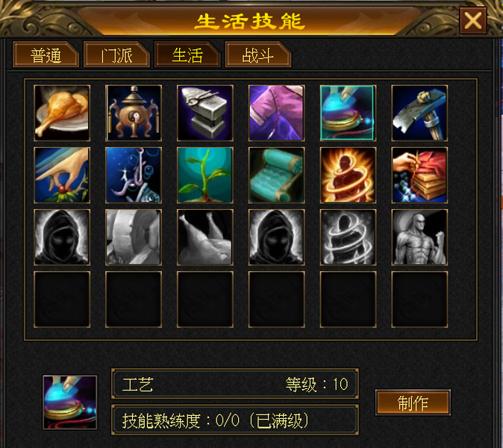Select the berry-picking herb gathering icon

[62, 175]
